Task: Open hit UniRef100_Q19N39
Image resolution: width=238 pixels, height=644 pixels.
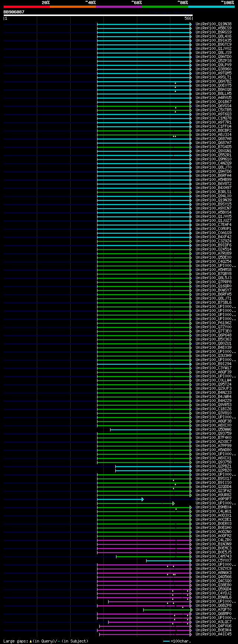Action: point(213,200)
